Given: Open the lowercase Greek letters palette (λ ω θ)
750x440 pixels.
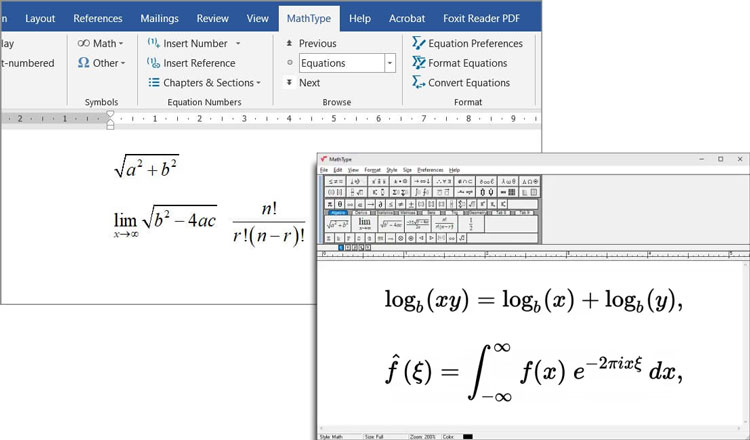Looking at the screenshot, I should pos(507,181).
